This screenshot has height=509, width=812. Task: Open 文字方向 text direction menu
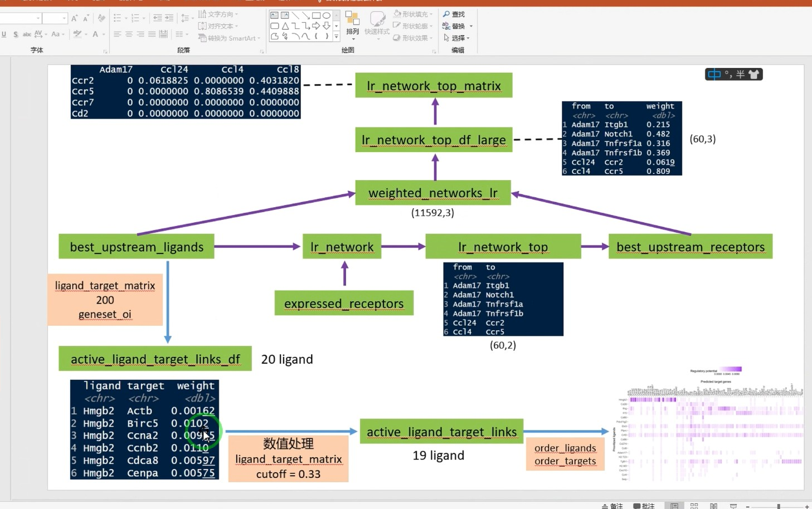(218, 14)
